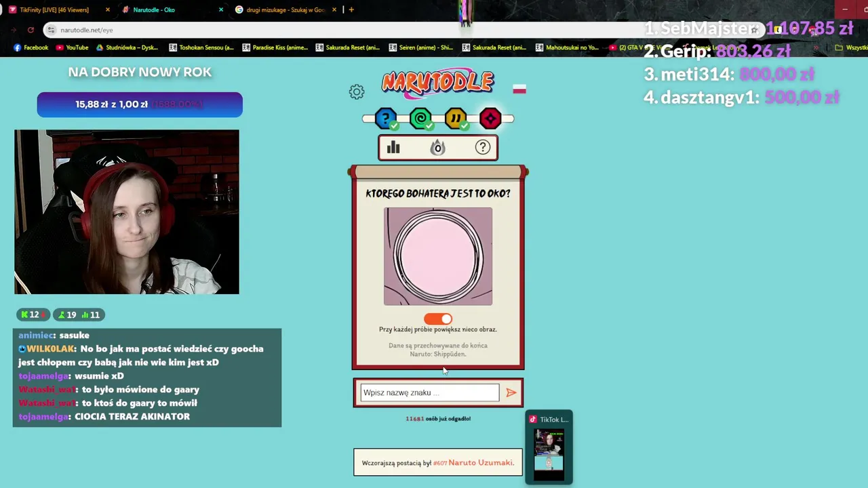This screenshot has height=488, width=868.
Task: Click the site info icon in address bar
Action: tap(52, 30)
